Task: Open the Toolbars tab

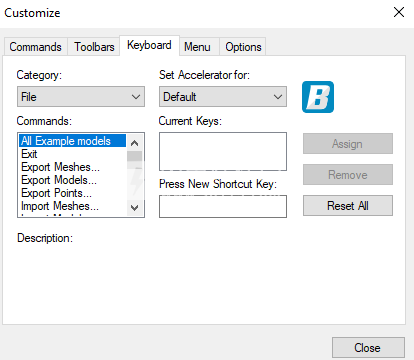Action: click(94, 47)
